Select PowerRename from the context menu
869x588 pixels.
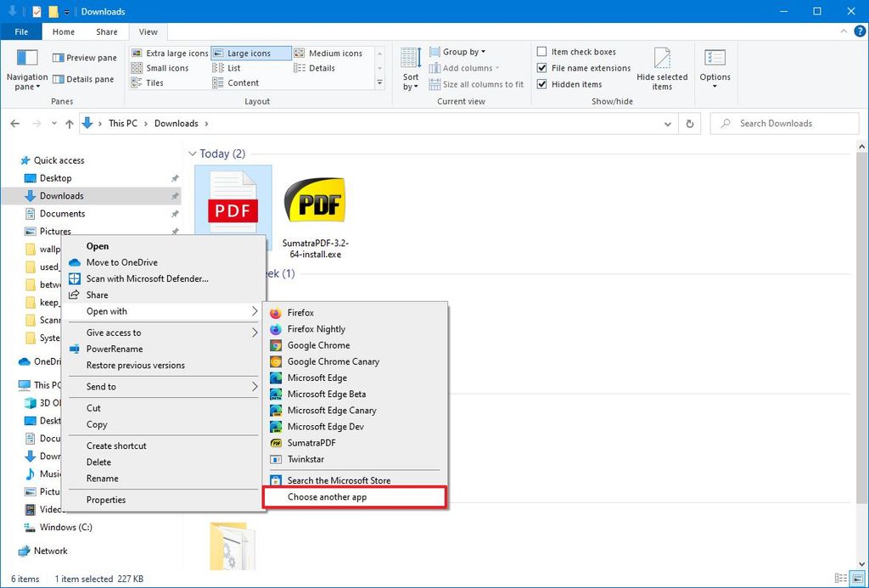tap(114, 349)
